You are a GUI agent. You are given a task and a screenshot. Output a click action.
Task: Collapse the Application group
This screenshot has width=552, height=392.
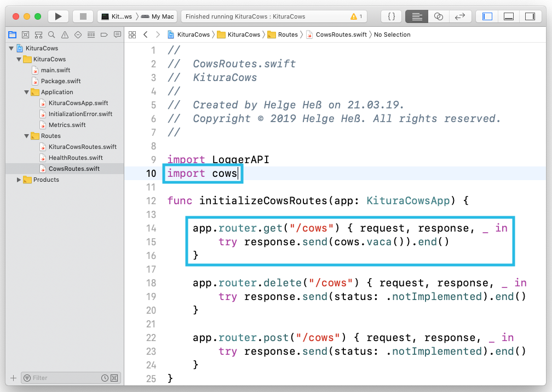(x=27, y=92)
